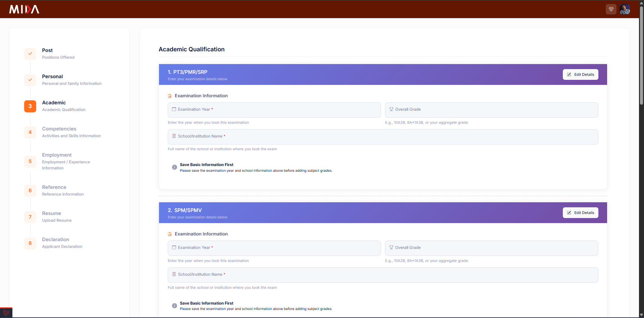Click the theme icon beside avatar
644x318 pixels.
(611, 9)
